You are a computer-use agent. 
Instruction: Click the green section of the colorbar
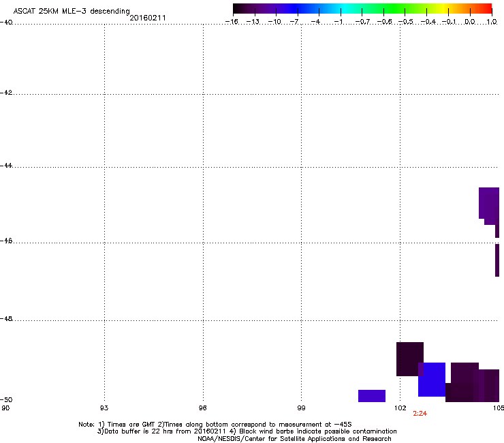[x=394, y=9]
